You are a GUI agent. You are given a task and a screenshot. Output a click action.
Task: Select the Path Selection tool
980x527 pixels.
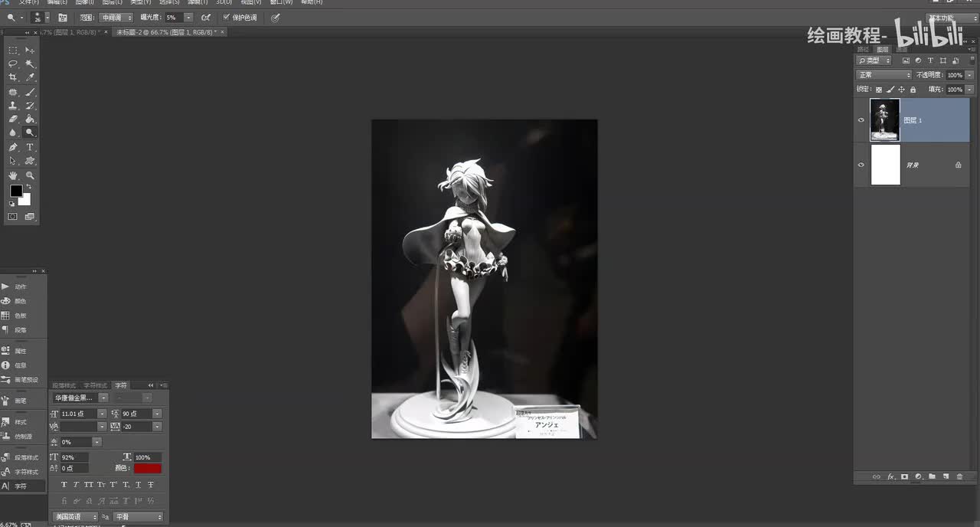pos(13,161)
